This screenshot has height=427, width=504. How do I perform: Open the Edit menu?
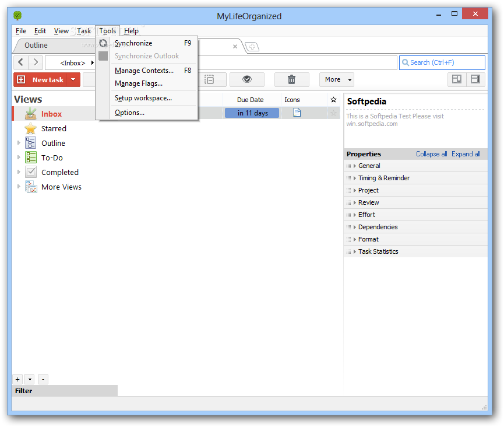coord(40,31)
